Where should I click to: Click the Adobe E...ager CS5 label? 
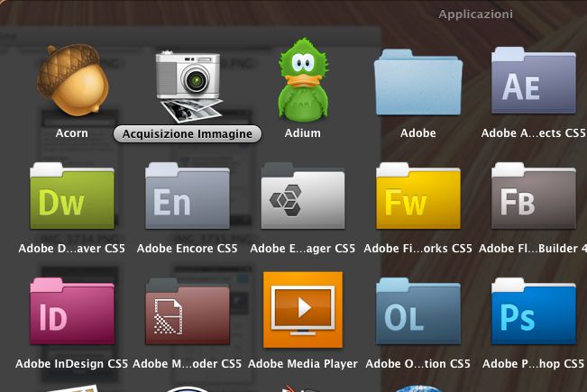302,249
